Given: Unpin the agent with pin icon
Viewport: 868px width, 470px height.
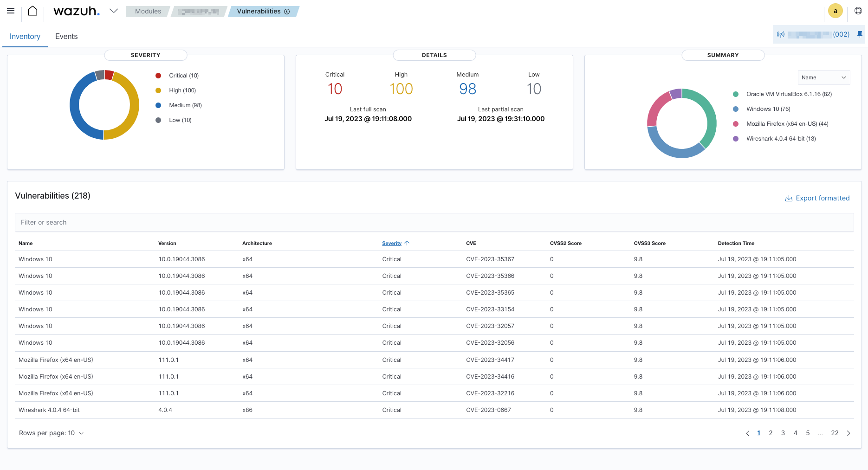Looking at the screenshot, I should pyautogui.click(x=859, y=34).
